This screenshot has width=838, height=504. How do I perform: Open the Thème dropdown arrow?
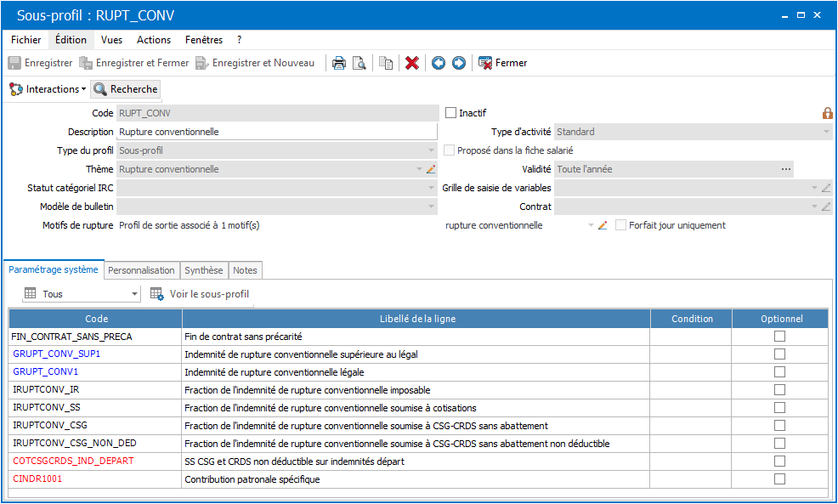420,169
